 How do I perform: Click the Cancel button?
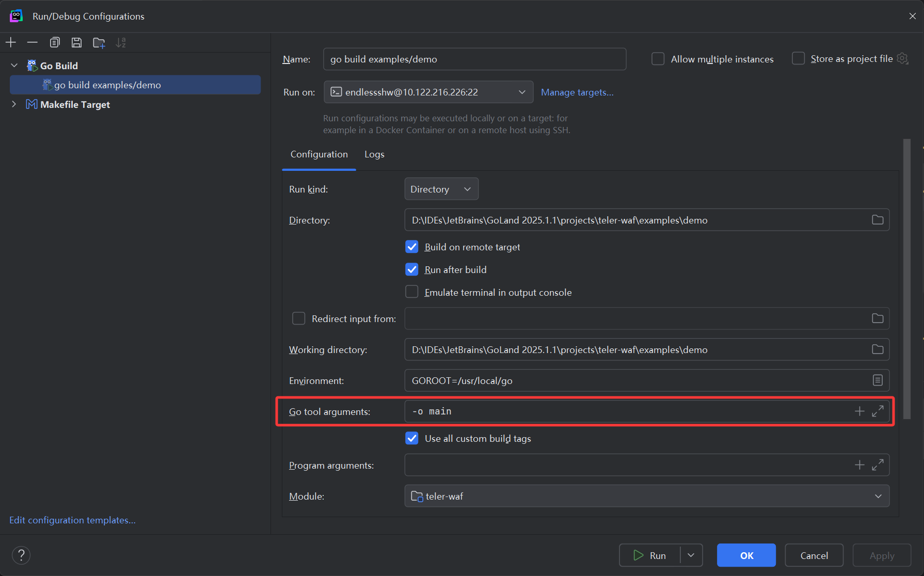coord(814,555)
